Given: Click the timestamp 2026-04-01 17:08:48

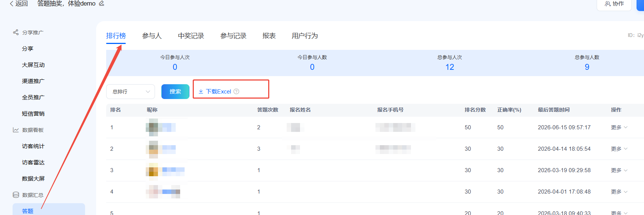Looking at the screenshot, I should click(x=564, y=192).
